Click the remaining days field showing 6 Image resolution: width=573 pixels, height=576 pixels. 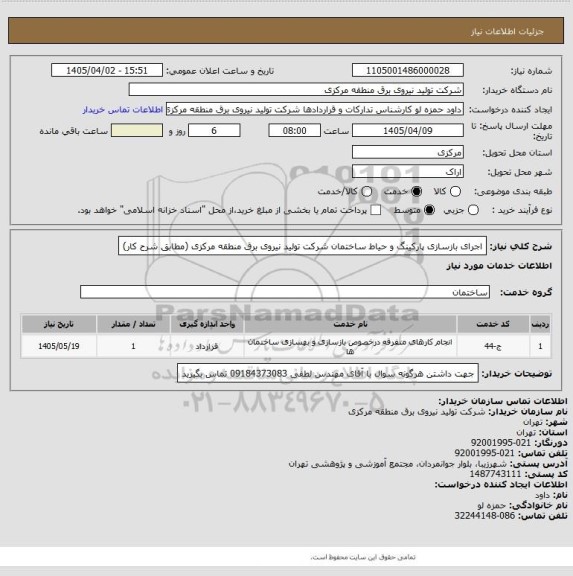coord(214,131)
